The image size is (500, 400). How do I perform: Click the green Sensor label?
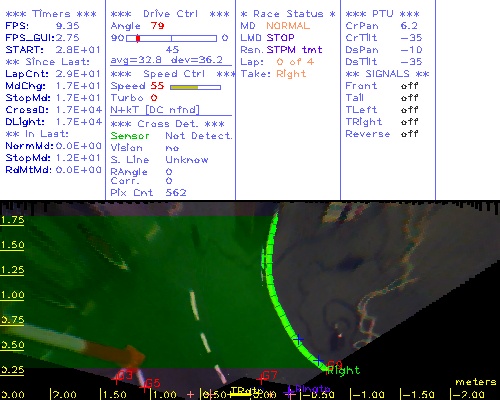coord(130,136)
